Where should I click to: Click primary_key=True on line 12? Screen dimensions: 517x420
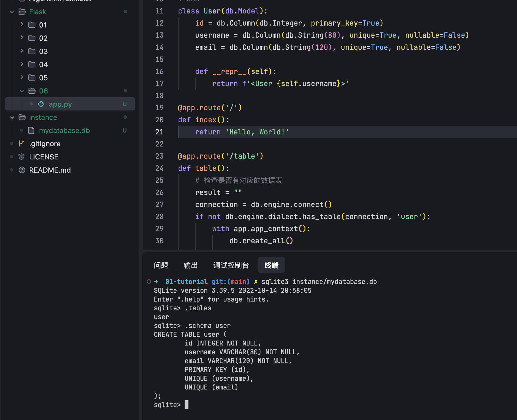point(345,23)
